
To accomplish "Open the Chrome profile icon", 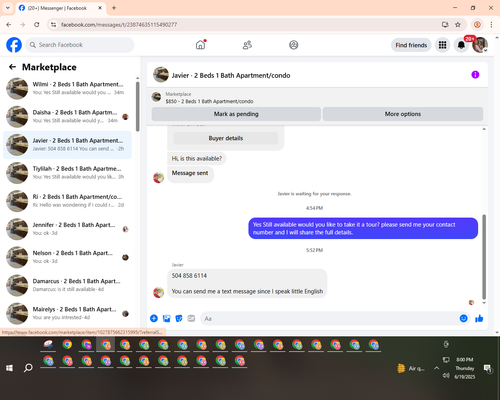I will [x=477, y=24].
